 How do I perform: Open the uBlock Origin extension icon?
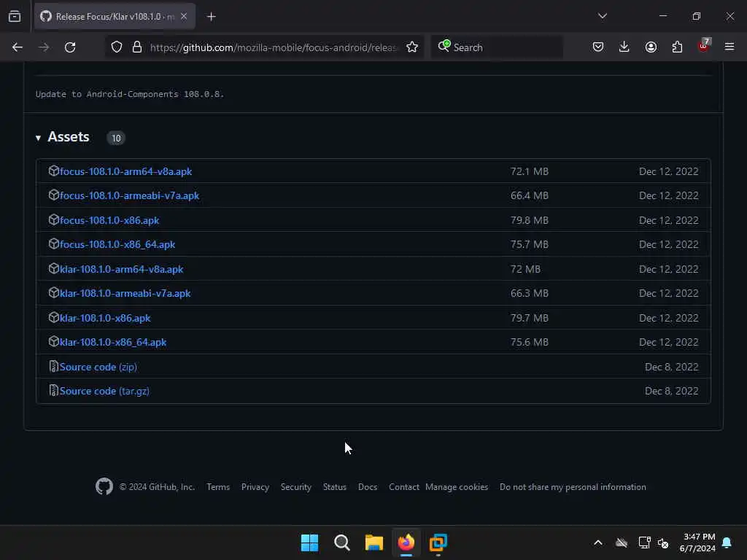(704, 46)
